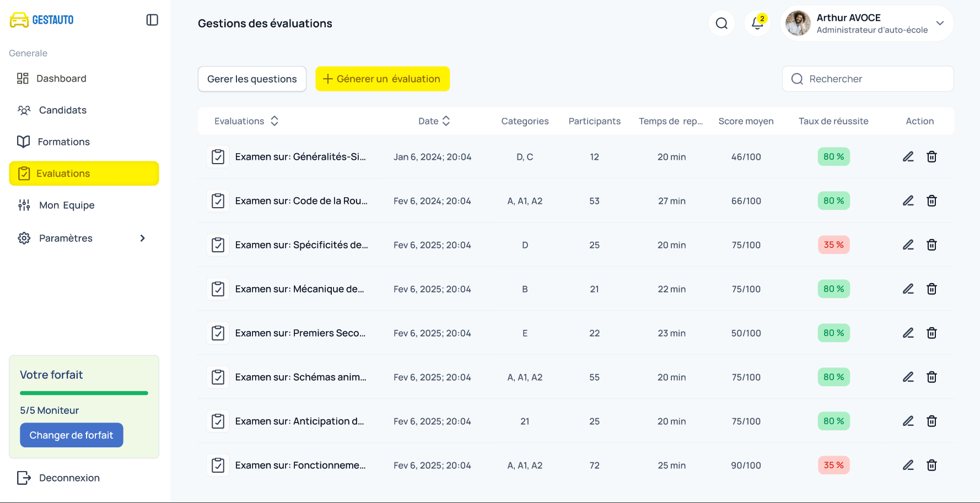This screenshot has width=980, height=503.
Task: Go to Candidats in sidebar
Action: coord(62,110)
